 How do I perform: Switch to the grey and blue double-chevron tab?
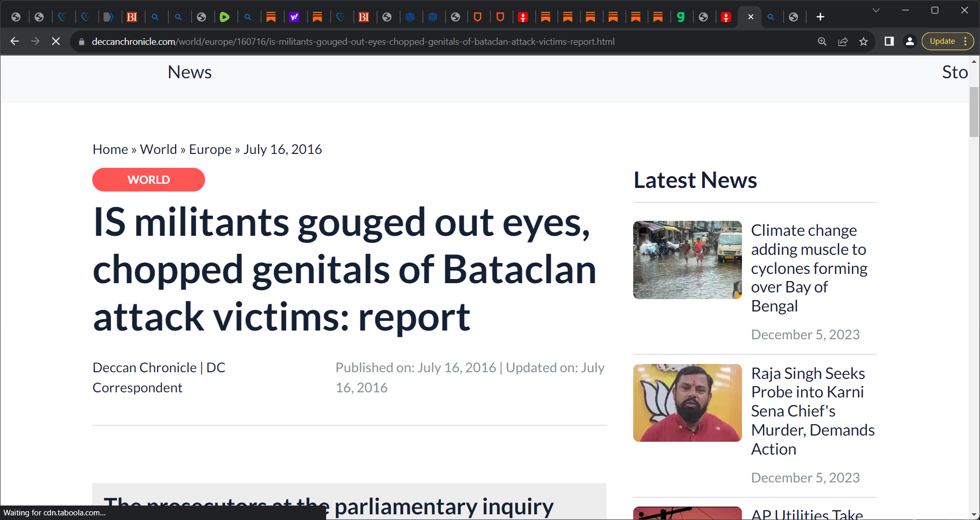tap(108, 17)
